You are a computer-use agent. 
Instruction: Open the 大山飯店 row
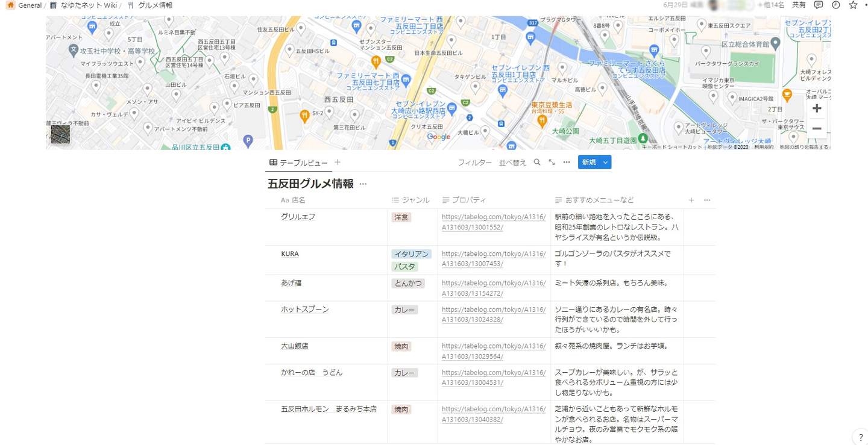coord(295,346)
